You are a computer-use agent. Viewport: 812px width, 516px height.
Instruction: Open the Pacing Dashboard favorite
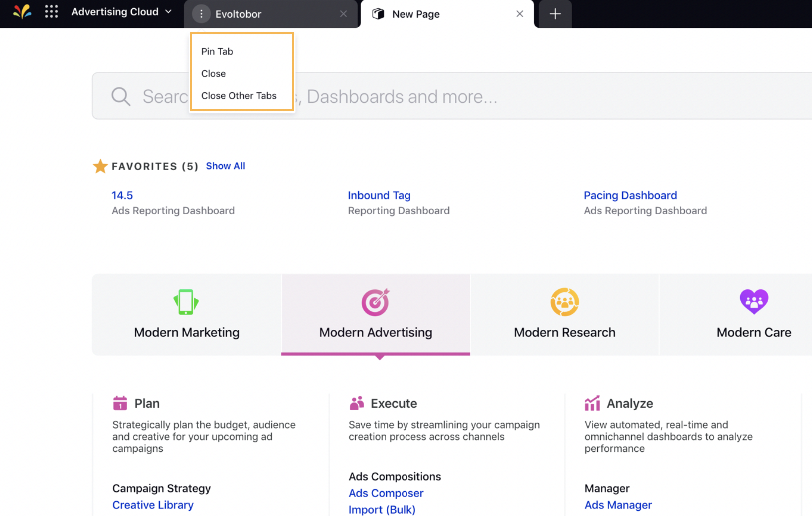point(630,195)
